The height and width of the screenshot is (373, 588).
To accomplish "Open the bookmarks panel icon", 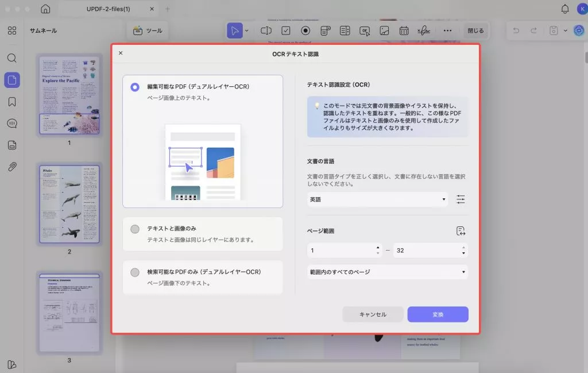I will click(12, 102).
